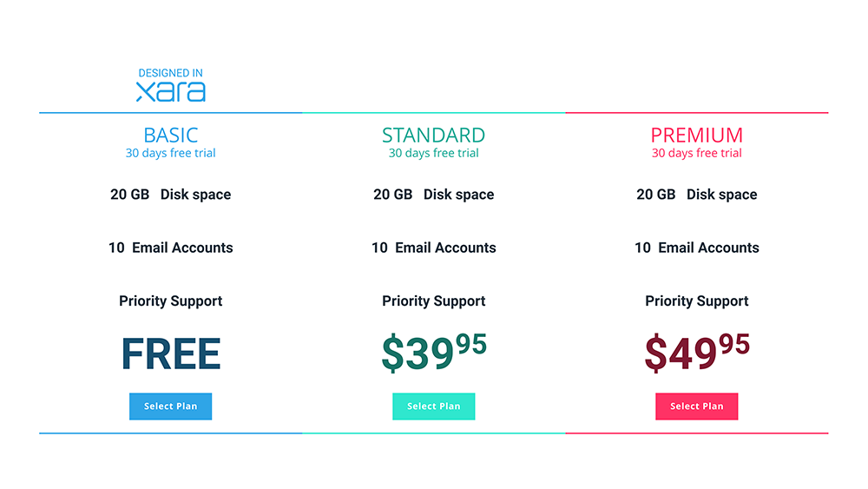Click the PREMIUM plan heading
Viewport: 868px width, 489px height.
(x=697, y=135)
